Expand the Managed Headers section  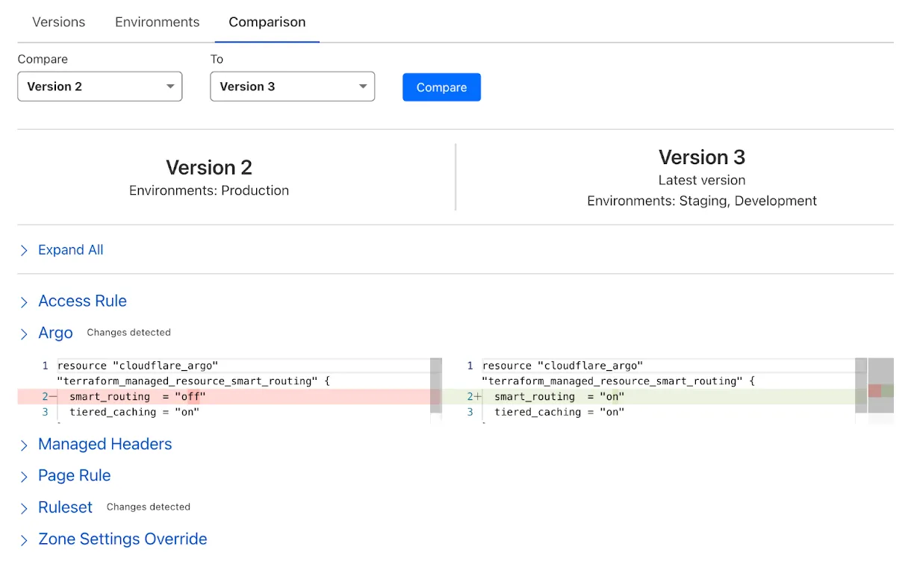(x=23, y=444)
